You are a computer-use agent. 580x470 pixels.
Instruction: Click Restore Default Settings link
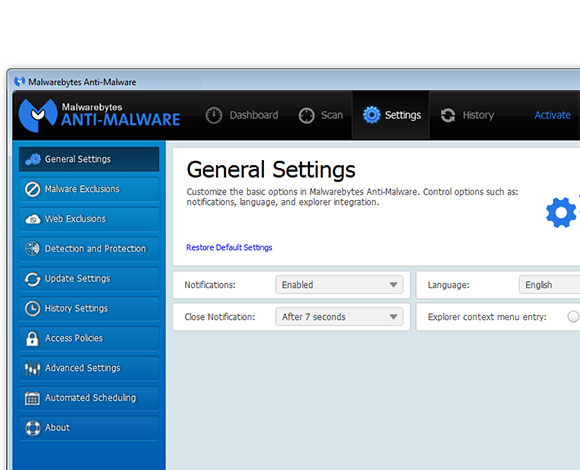click(229, 247)
